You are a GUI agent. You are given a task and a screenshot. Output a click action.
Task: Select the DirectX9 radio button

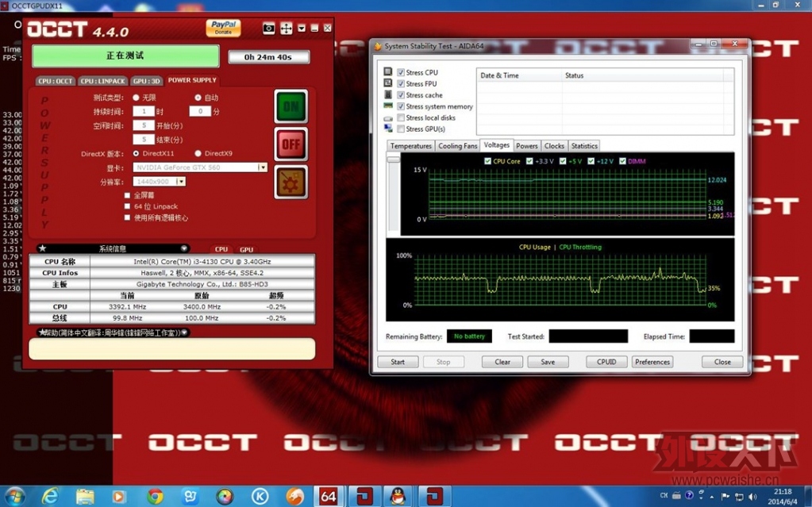click(198, 153)
